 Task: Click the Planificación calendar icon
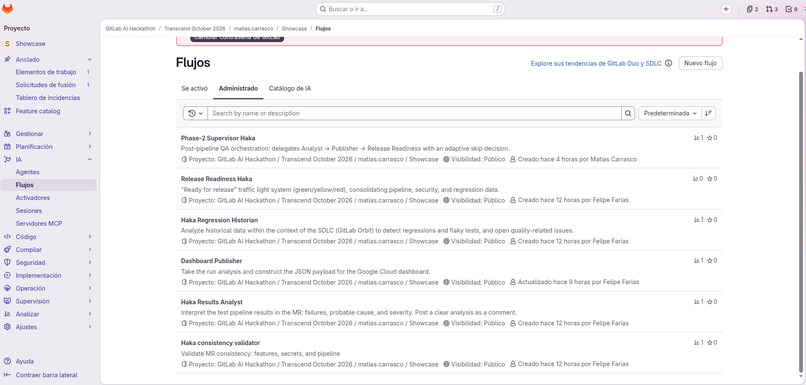pyautogui.click(x=7, y=146)
